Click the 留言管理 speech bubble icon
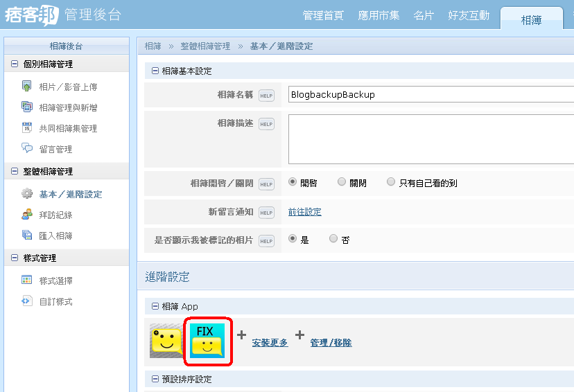This screenshot has width=574, height=392. click(27, 148)
